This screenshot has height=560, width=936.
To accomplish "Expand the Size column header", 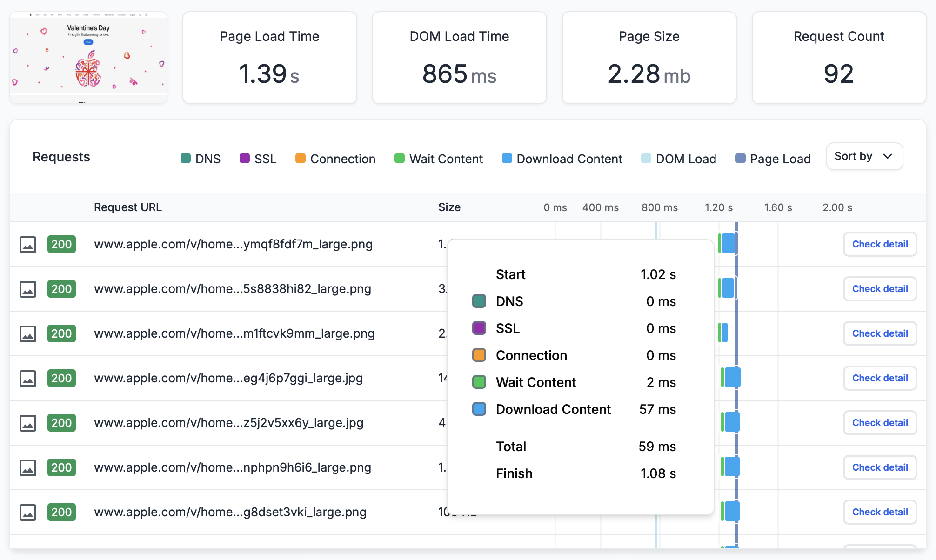I will [x=449, y=207].
